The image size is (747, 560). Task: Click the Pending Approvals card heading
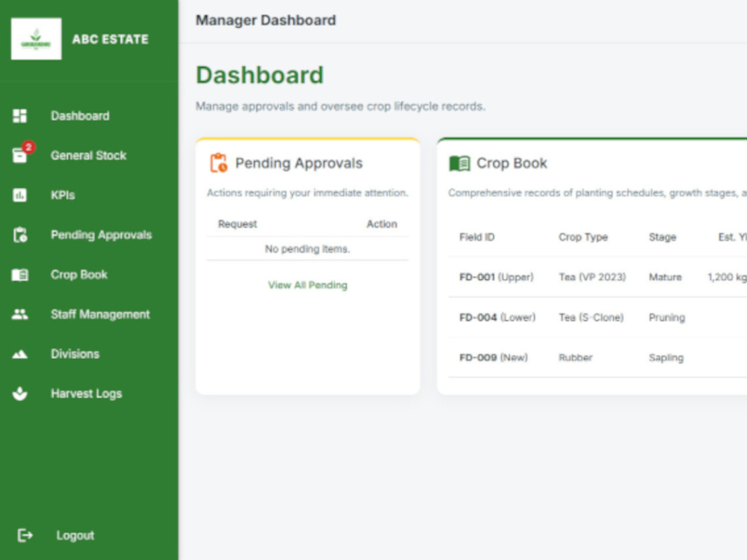click(x=299, y=164)
